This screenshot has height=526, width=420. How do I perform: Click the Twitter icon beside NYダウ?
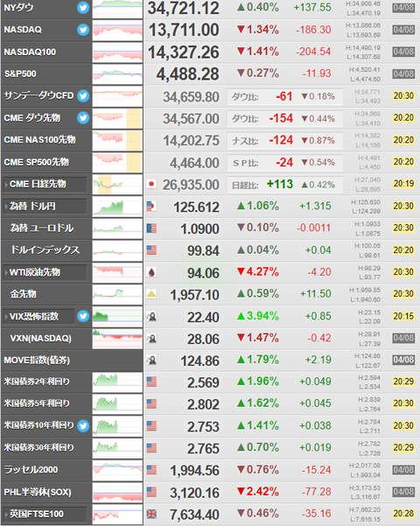pos(83,8)
